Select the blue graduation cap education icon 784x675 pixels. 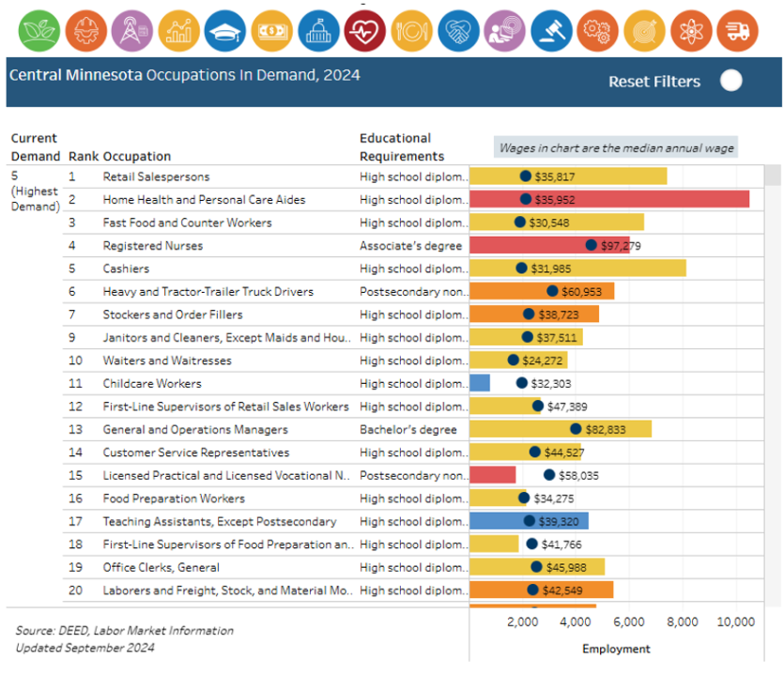225,31
